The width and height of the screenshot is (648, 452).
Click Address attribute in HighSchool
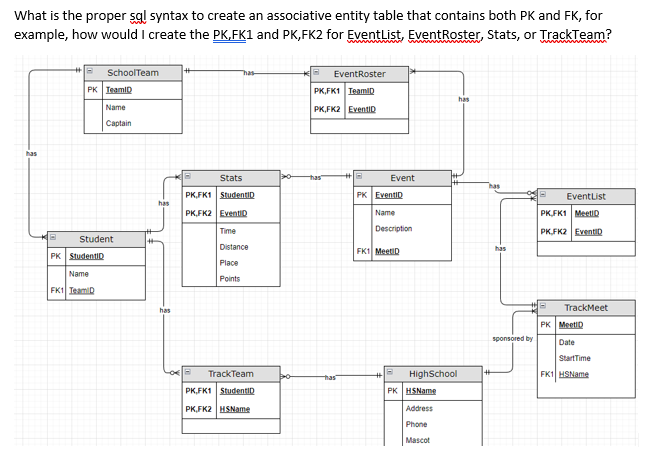pyautogui.click(x=419, y=409)
